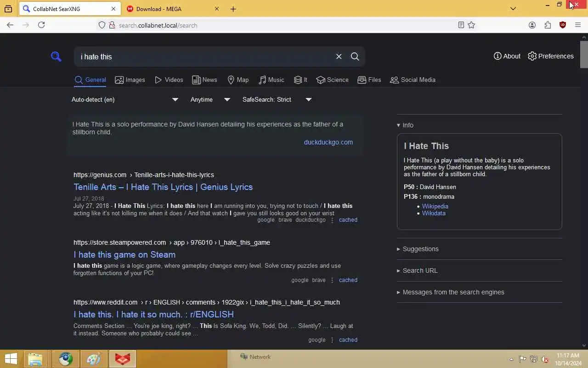The width and height of the screenshot is (588, 368).
Task: Click the site security lock icon
Action: pyautogui.click(x=112, y=25)
